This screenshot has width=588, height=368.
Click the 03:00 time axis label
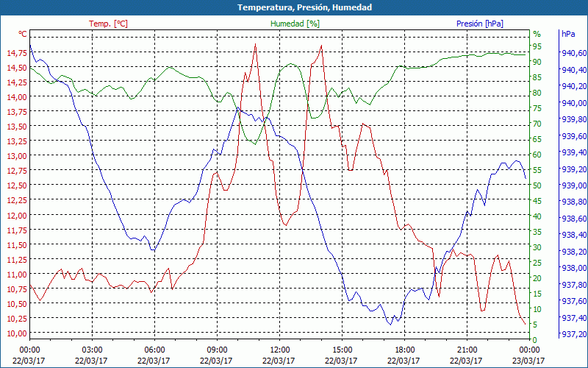click(92, 350)
